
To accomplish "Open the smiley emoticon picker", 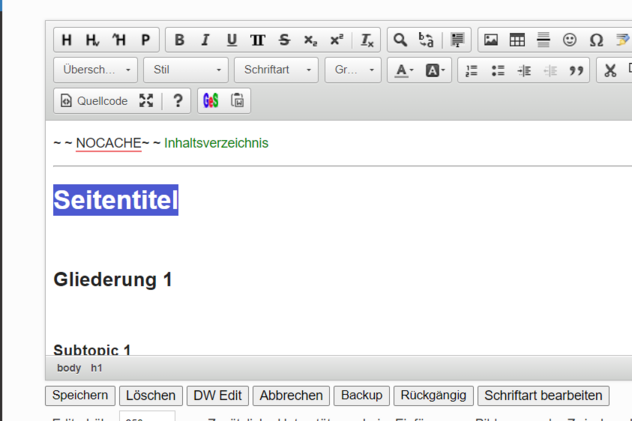I will pyautogui.click(x=570, y=40).
